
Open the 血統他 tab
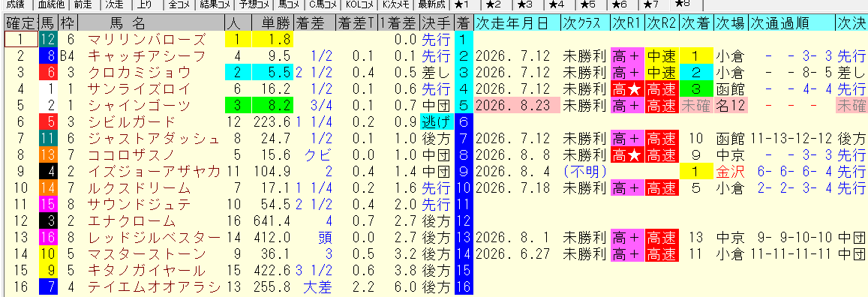coord(52,5)
